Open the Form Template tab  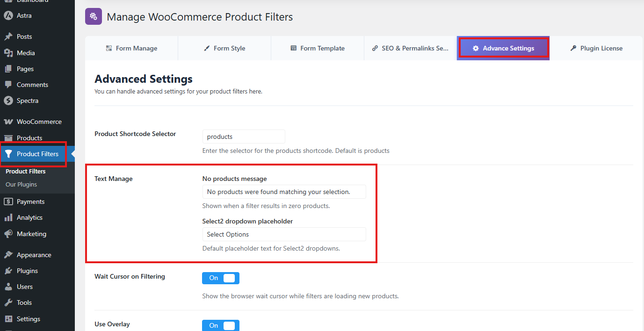pyautogui.click(x=318, y=48)
